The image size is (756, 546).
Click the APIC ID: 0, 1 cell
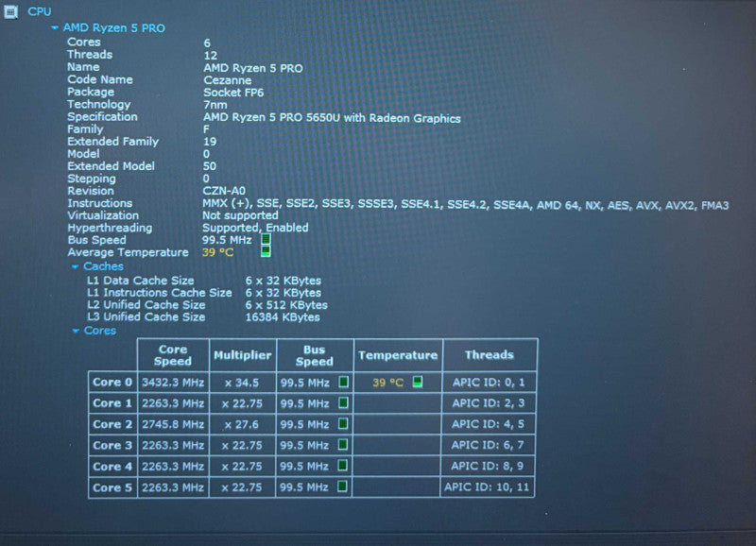point(489,383)
